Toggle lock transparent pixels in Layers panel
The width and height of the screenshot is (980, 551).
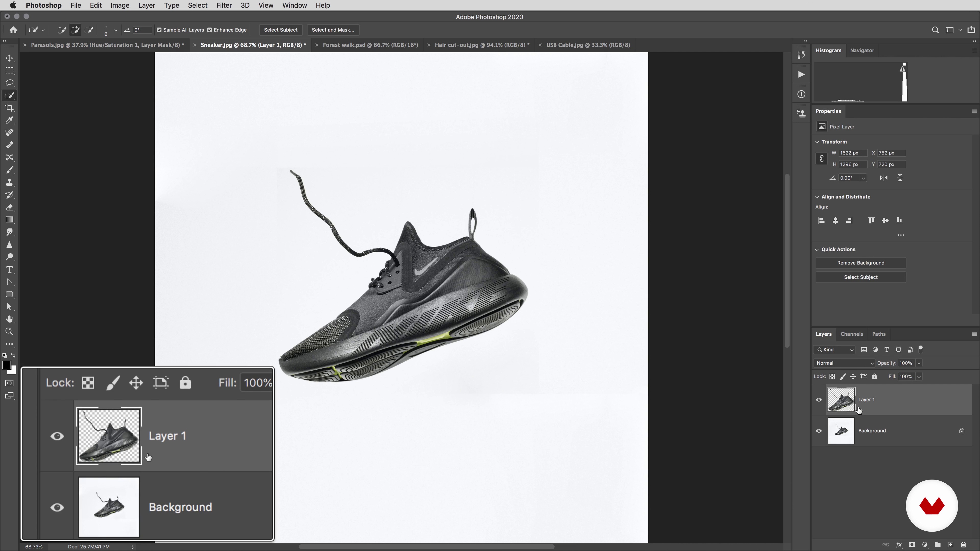(x=832, y=377)
